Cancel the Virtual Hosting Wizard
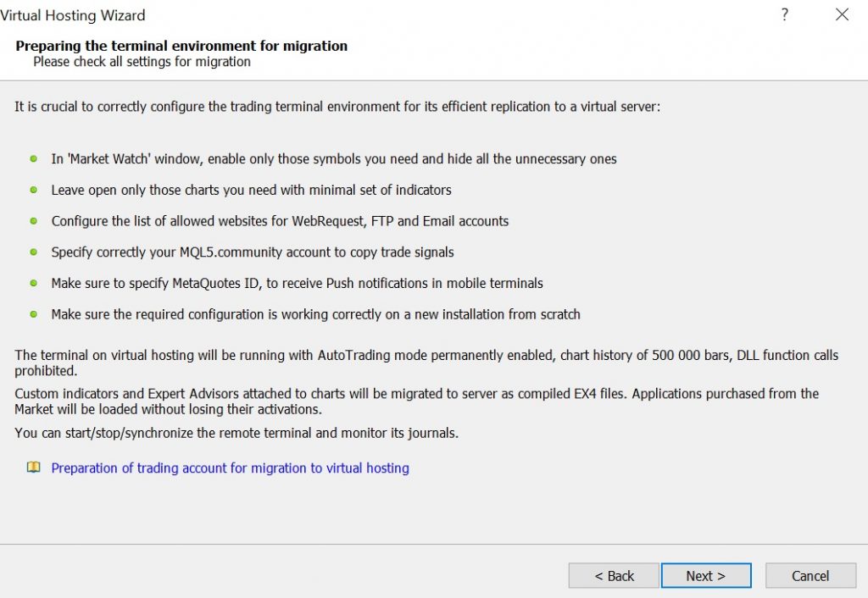The height and width of the screenshot is (598, 868). (x=810, y=576)
